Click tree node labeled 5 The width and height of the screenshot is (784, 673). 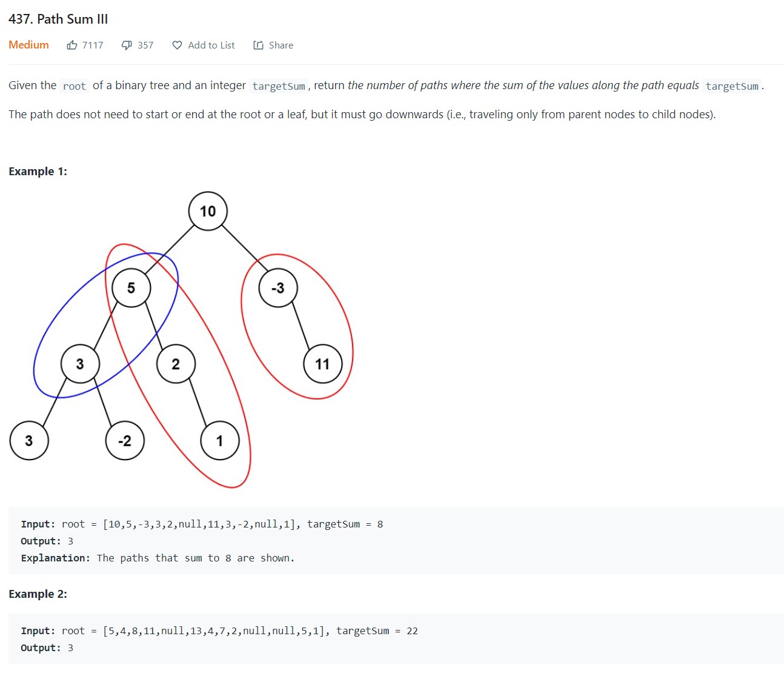tap(131, 287)
